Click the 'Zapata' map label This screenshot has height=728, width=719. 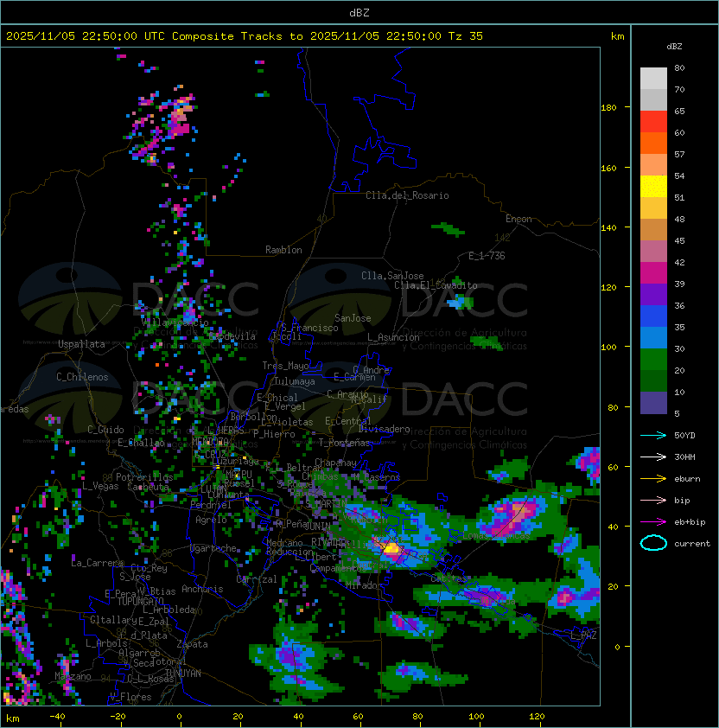pyautogui.click(x=192, y=644)
